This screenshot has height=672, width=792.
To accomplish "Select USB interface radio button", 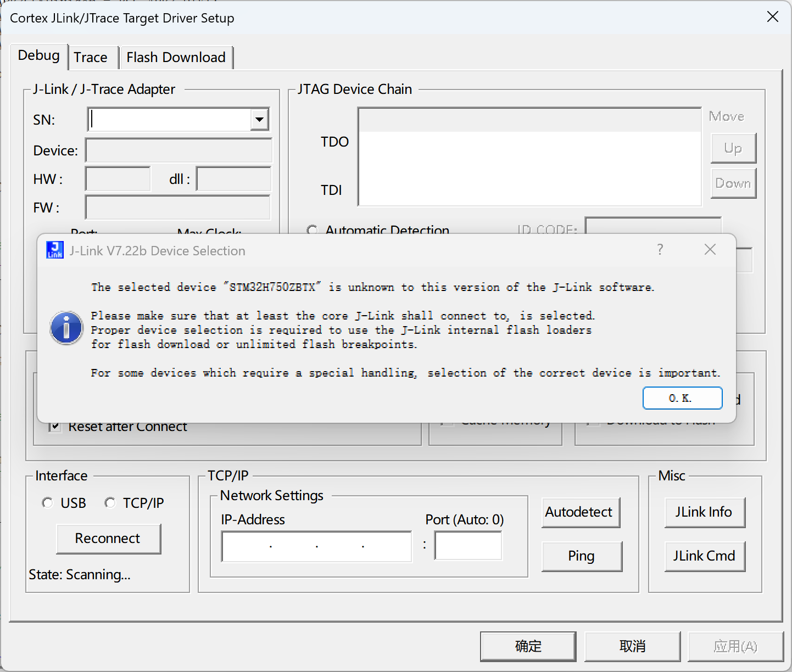I will pyautogui.click(x=48, y=503).
